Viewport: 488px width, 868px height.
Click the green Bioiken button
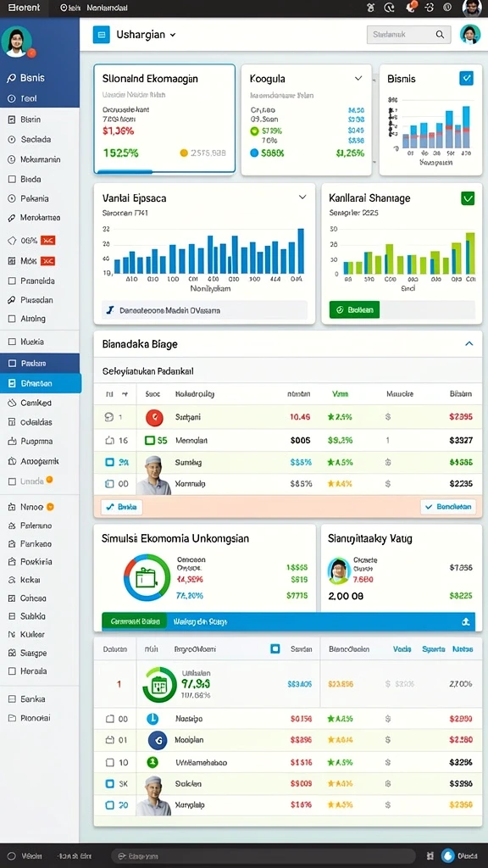click(x=355, y=309)
